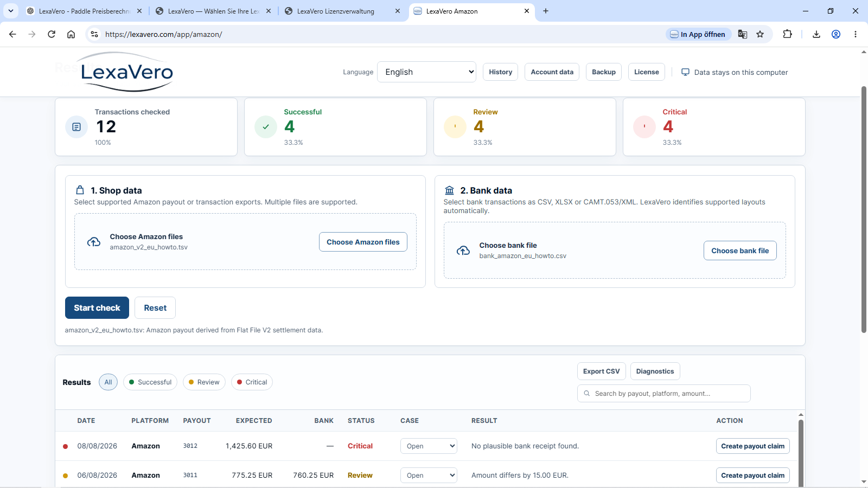Choose Amazon files to upload
Image resolution: width=868 pixels, height=488 pixels.
(363, 242)
